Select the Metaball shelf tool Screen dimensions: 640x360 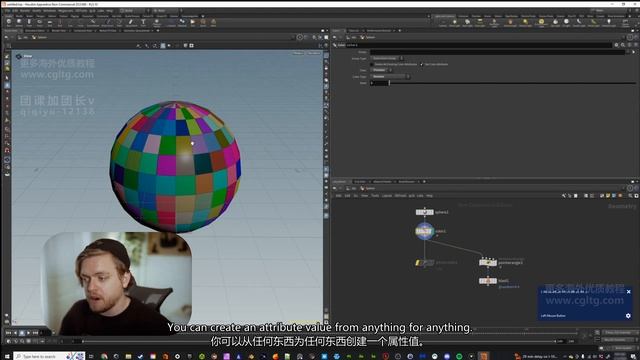[x=182, y=23]
